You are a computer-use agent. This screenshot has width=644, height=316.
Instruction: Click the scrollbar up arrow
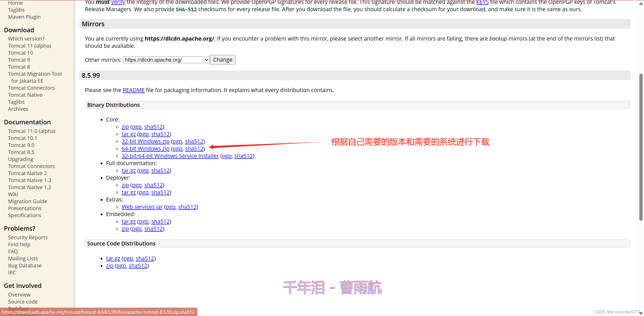pos(641,3)
